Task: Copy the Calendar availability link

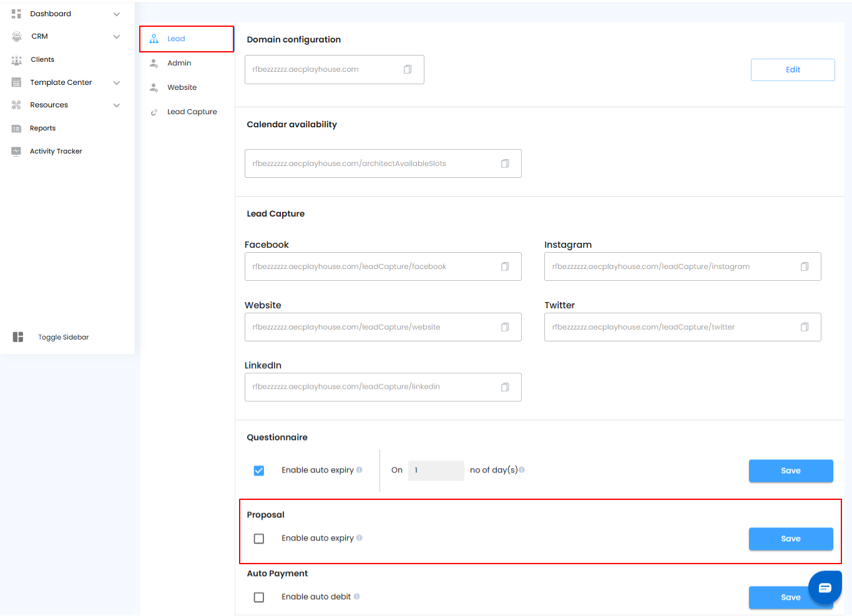Action: click(505, 164)
